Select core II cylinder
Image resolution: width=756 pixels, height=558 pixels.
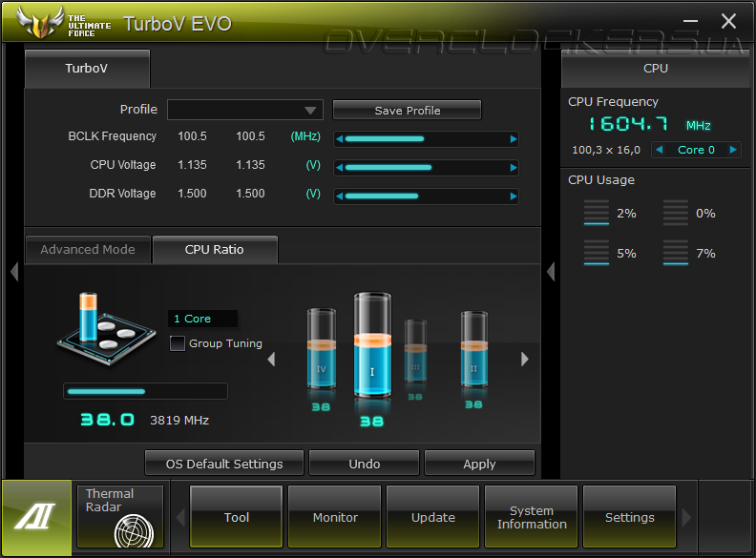point(474,349)
